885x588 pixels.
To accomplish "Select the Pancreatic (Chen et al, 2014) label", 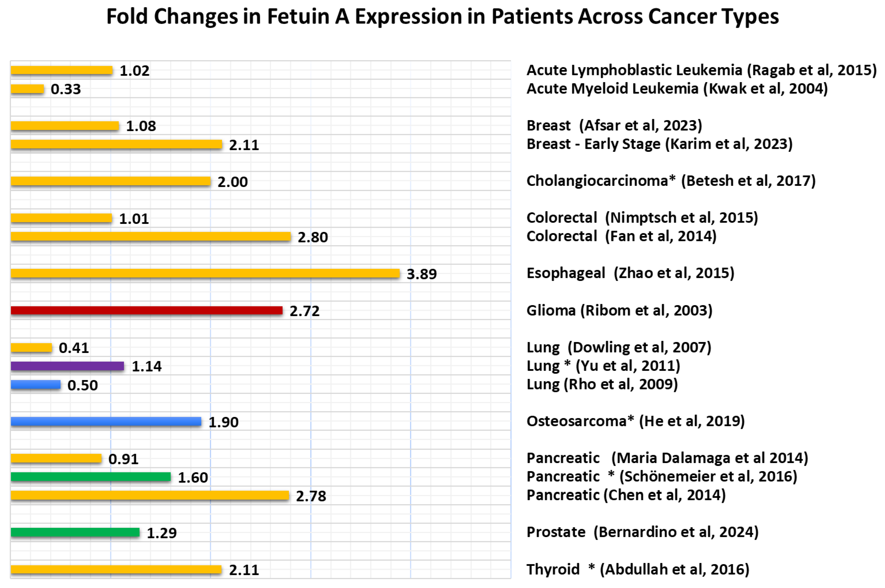I will point(626,495).
